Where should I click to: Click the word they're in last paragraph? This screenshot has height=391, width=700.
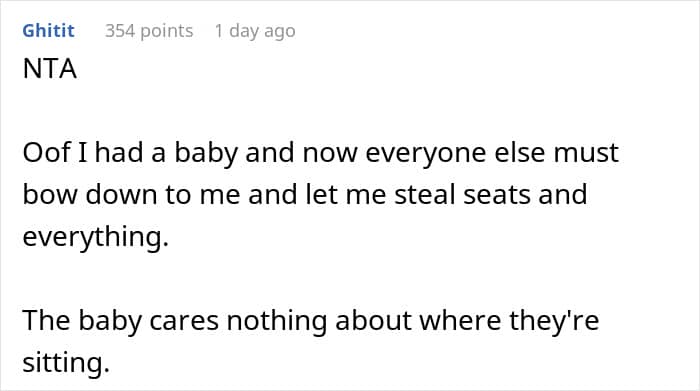click(554, 320)
